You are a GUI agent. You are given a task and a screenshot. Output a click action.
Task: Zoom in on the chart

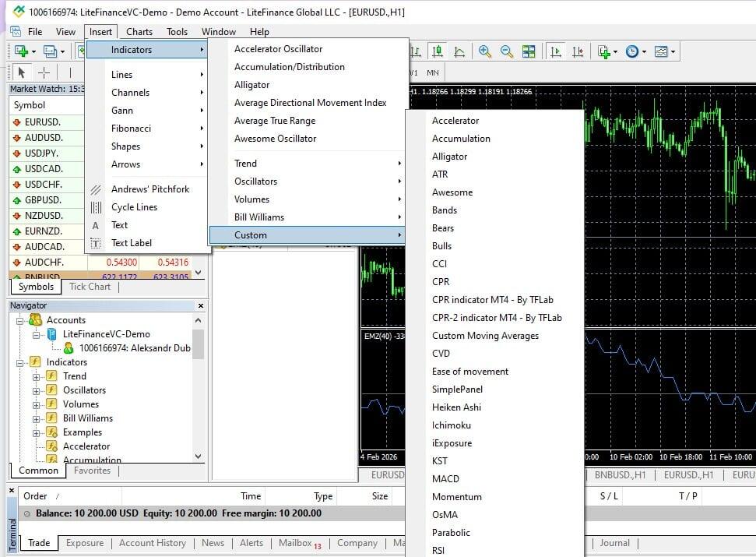click(x=485, y=51)
